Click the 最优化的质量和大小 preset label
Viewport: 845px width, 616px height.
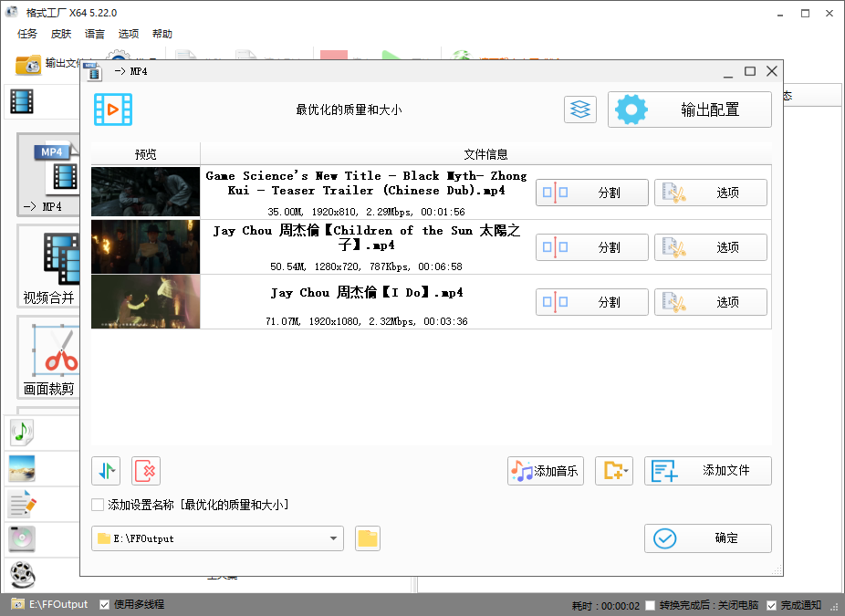click(349, 110)
